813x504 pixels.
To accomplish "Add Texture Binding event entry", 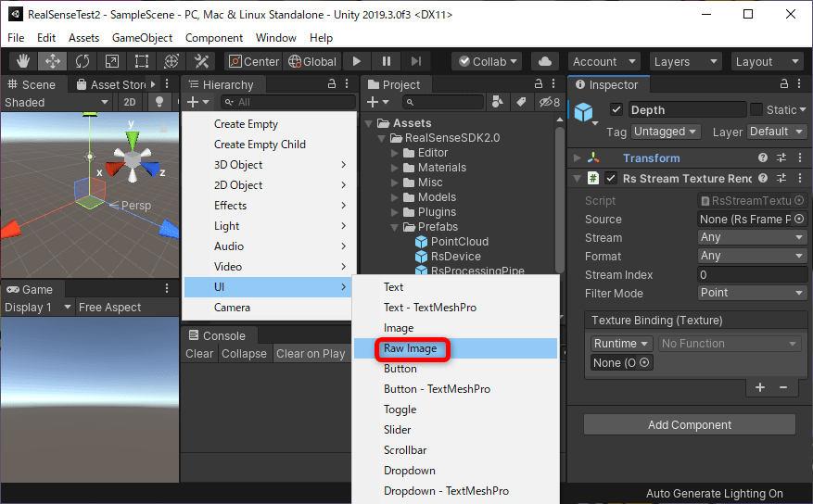I will coord(760,387).
